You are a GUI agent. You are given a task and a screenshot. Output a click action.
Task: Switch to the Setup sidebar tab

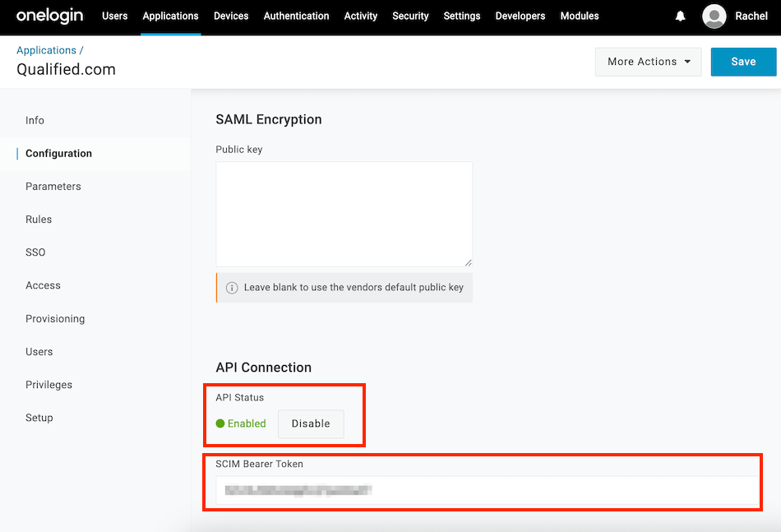39,418
